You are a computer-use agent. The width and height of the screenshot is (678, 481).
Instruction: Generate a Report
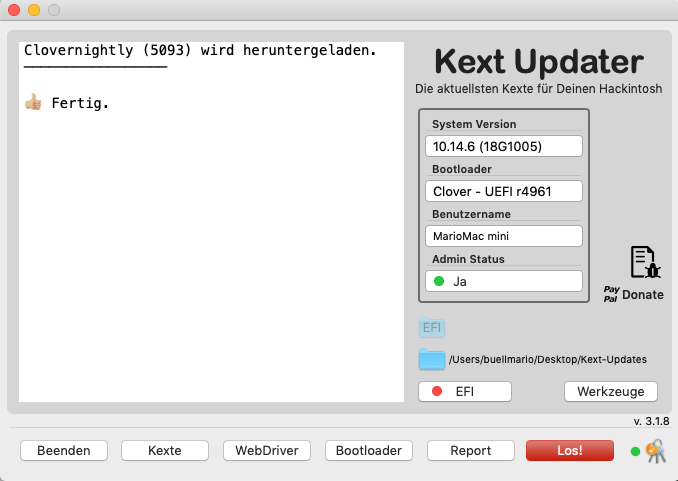coord(471,450)
